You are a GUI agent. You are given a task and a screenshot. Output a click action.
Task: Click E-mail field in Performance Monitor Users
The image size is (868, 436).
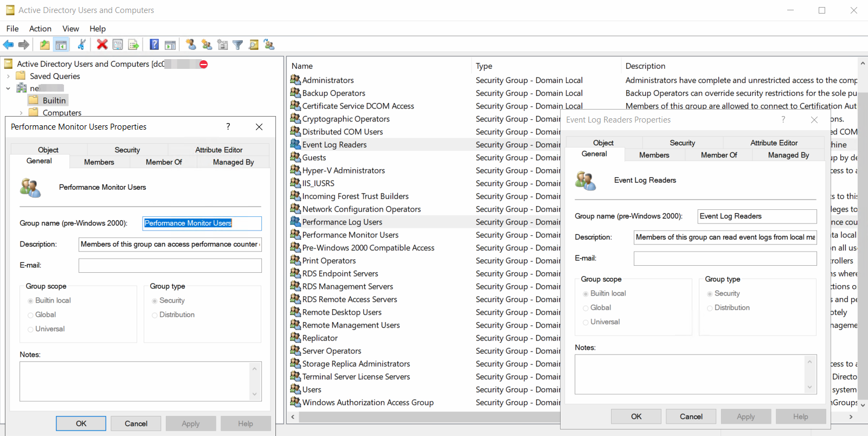[x=170, y=265]
